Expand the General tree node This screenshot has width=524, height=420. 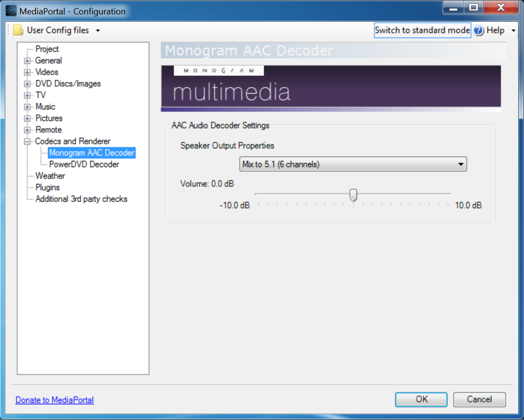point(27,61)
